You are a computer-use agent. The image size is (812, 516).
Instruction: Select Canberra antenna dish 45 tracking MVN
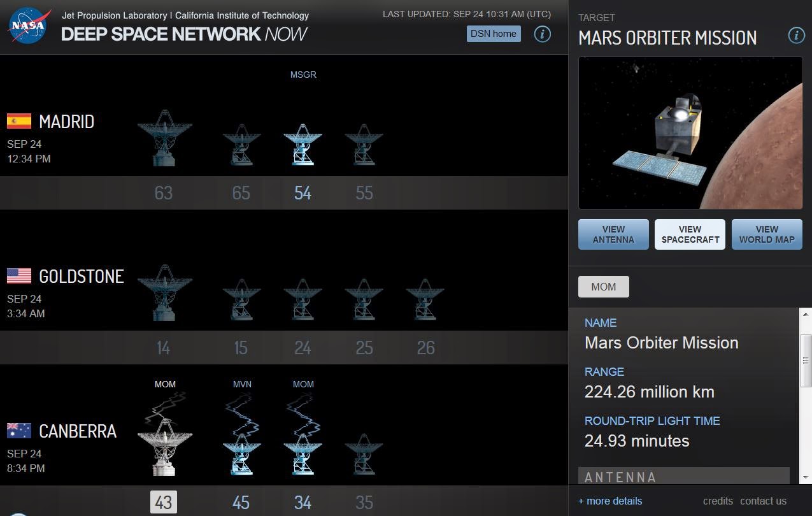tap(241, 454)
